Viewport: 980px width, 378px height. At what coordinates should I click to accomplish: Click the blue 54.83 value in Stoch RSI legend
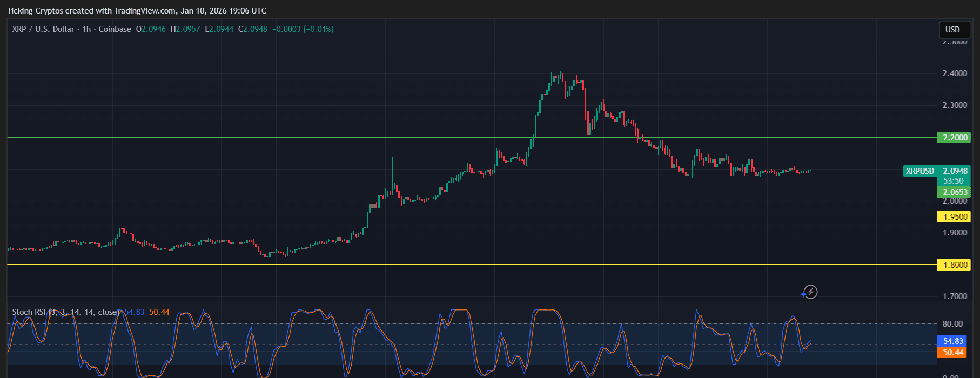tap(135, 312)
